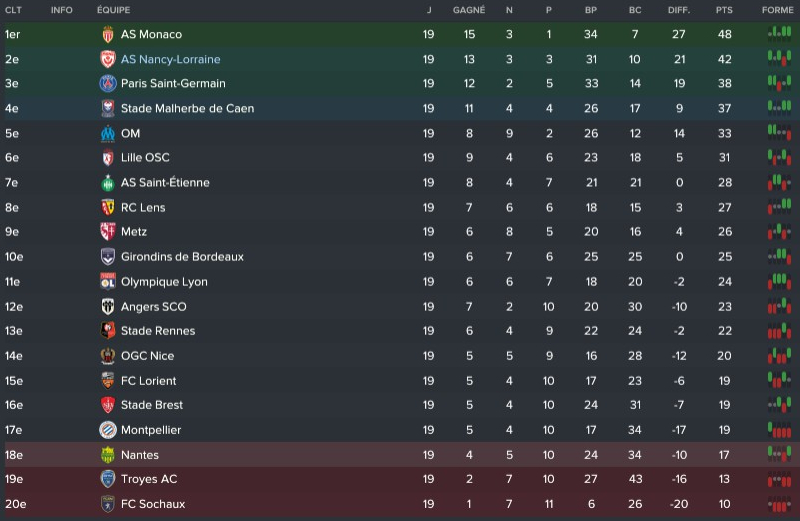Click the OM club logo

pyautogui.click(x=108, y=133)
